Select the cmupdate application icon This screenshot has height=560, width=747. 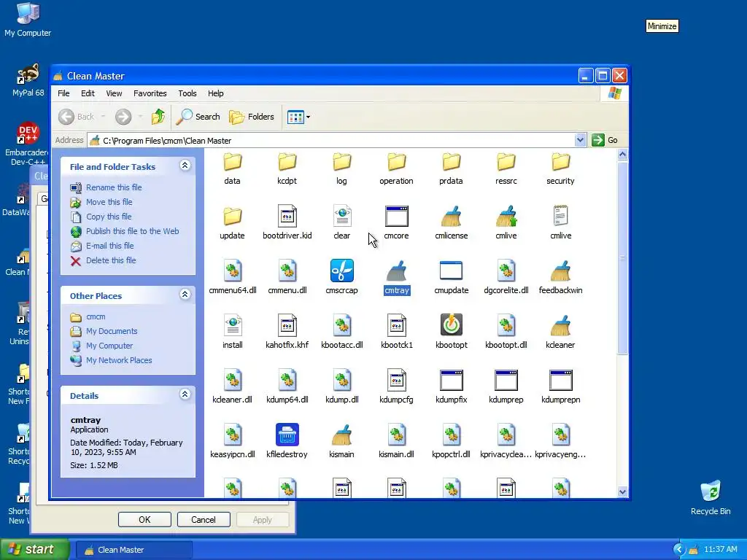click(x=451, y=271)
